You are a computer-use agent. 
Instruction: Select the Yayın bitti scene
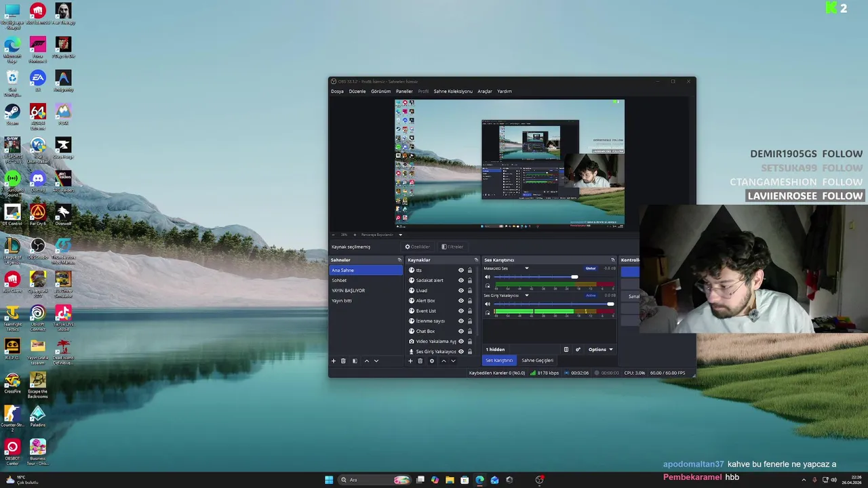(366, 301)
